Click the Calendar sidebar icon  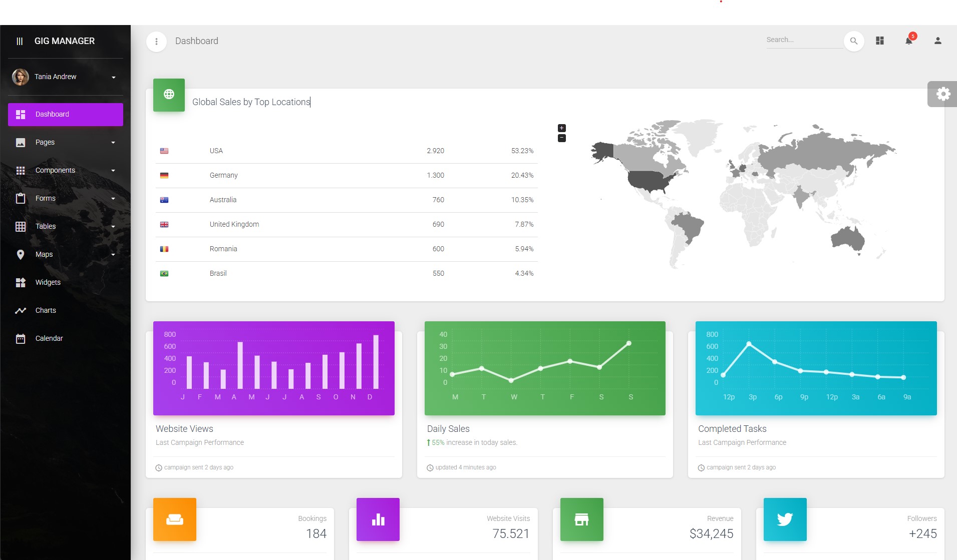point(21,339)
